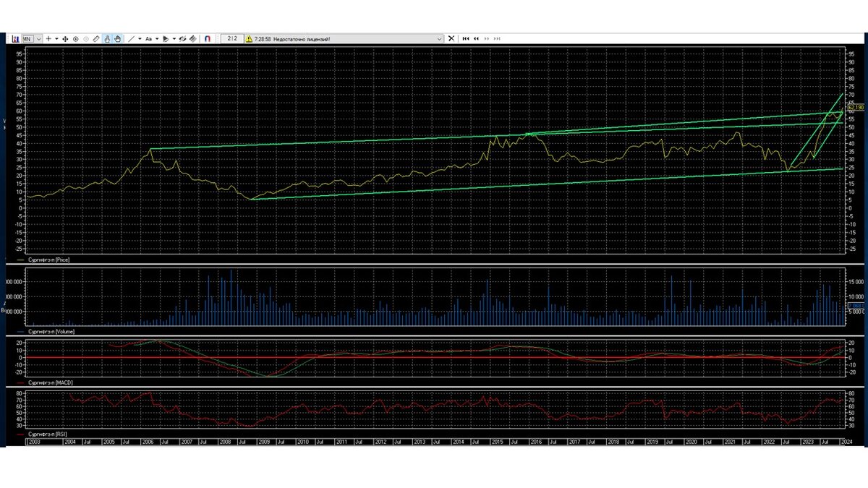Click the yellow warning triangle icon
The height and width of the screenshot is (488, 868).
click(249, 39)
